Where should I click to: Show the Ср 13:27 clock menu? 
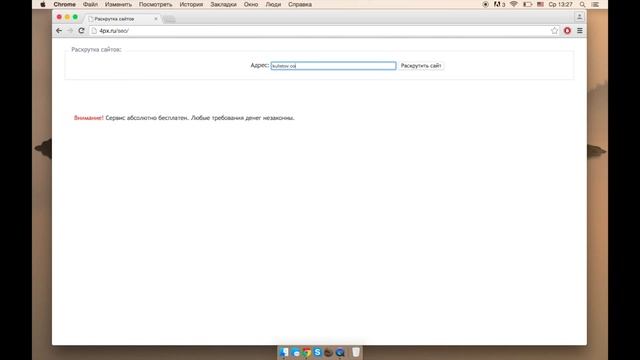click(560, 4)
